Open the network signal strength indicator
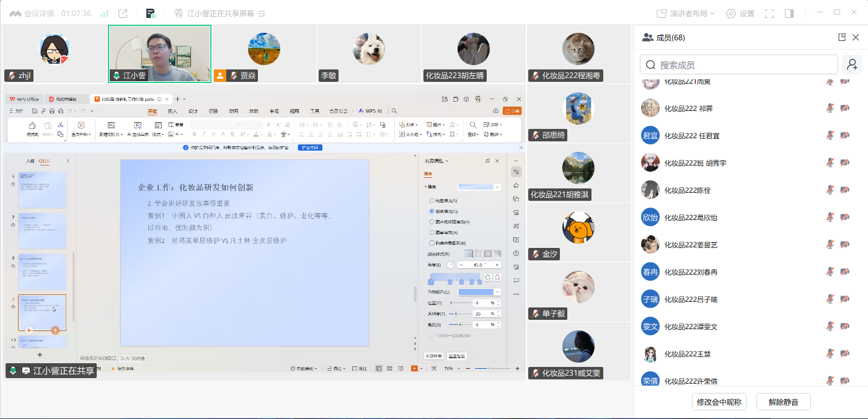868x419 pixels. coord(104,13)
